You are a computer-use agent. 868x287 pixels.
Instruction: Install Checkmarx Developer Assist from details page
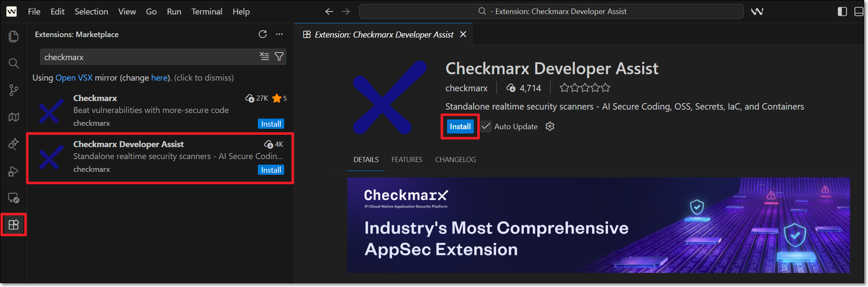click(460, 127)
